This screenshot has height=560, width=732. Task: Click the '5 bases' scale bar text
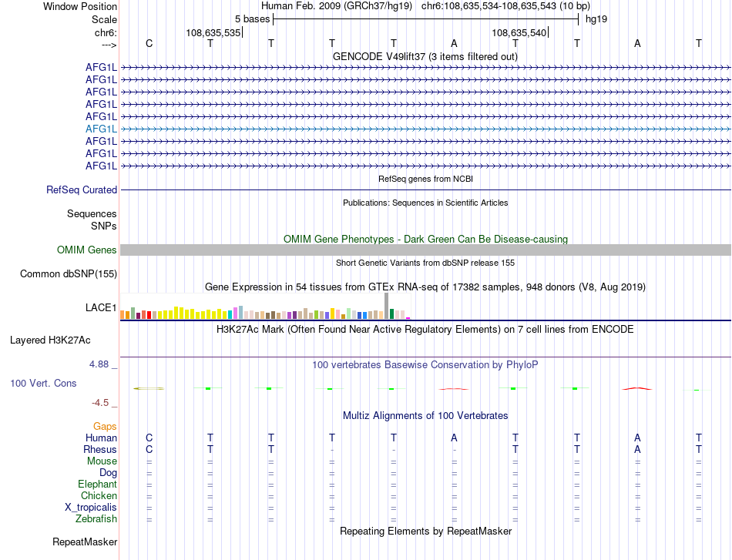[x=252, y=19]
